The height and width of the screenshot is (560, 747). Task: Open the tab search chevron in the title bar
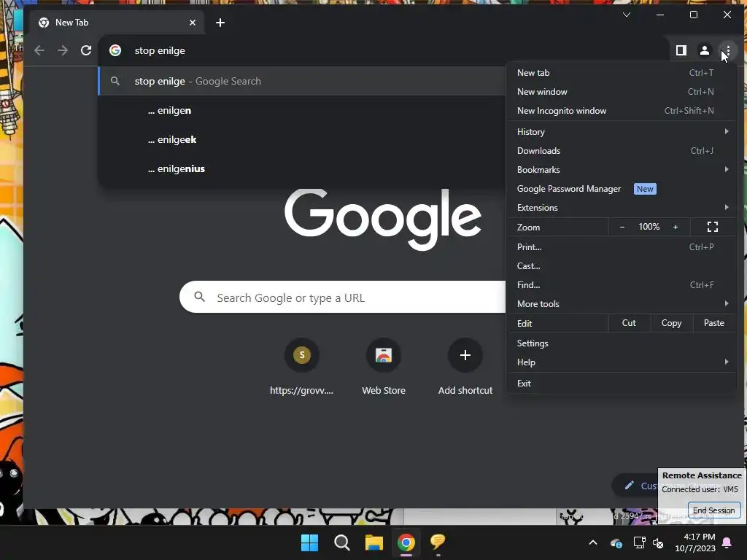point(627,15)
